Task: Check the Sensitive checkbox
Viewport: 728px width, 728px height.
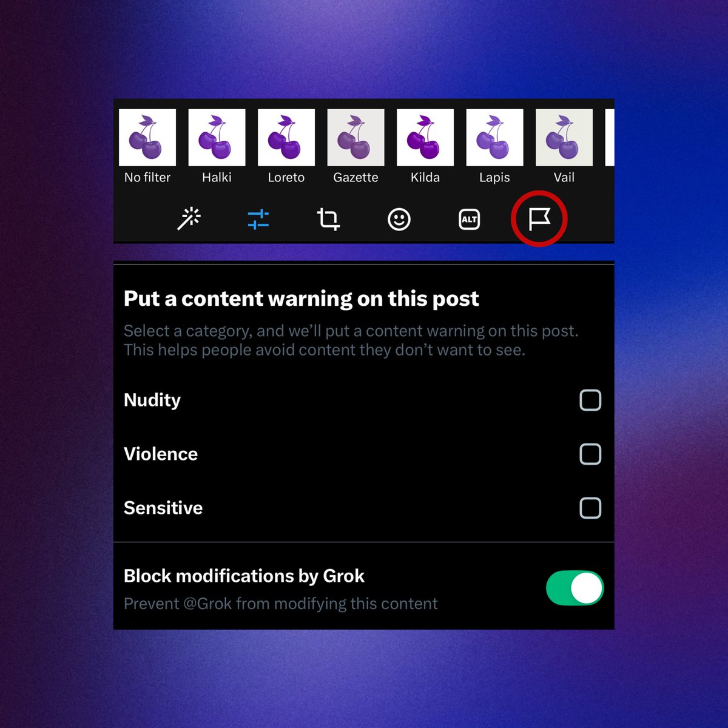Action: pyautogui.click(x=590, y=508)
